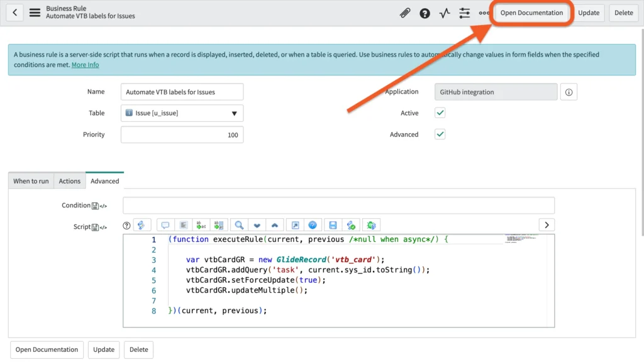Viewport: 644px width, 362px height.
Task: Uncheck the Advanced checkbox
Action: [x=440, y=134]
